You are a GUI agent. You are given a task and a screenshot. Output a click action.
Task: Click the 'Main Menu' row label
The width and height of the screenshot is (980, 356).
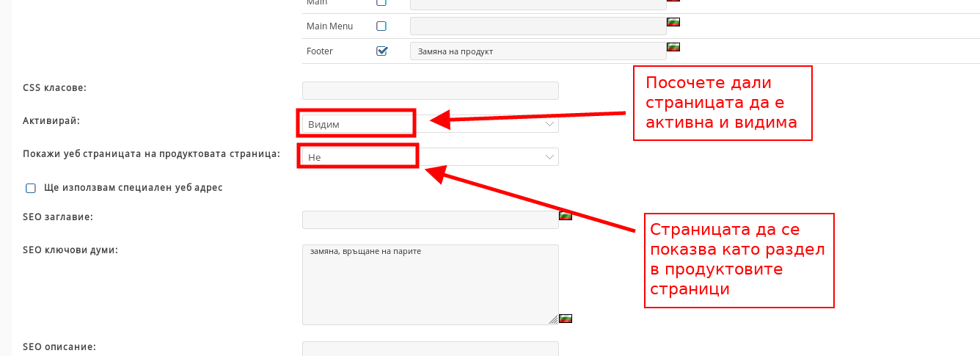tap(329, 26)
